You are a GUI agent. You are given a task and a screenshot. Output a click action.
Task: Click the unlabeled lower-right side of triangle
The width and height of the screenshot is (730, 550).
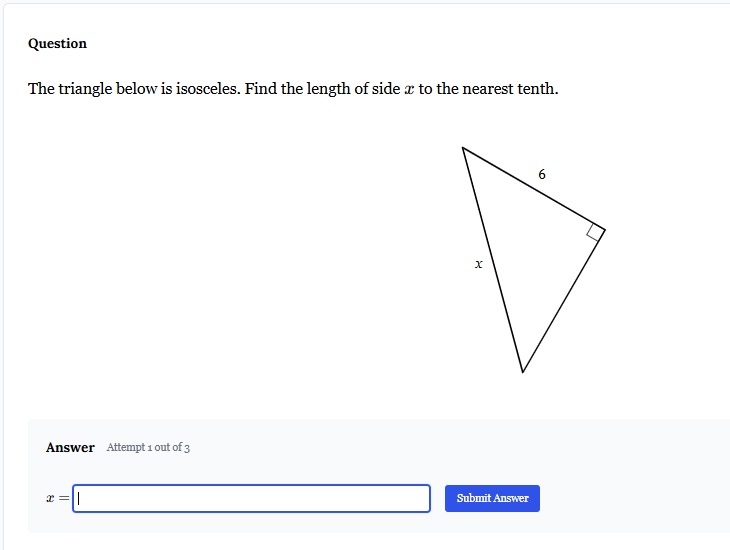tap(564, 301)
